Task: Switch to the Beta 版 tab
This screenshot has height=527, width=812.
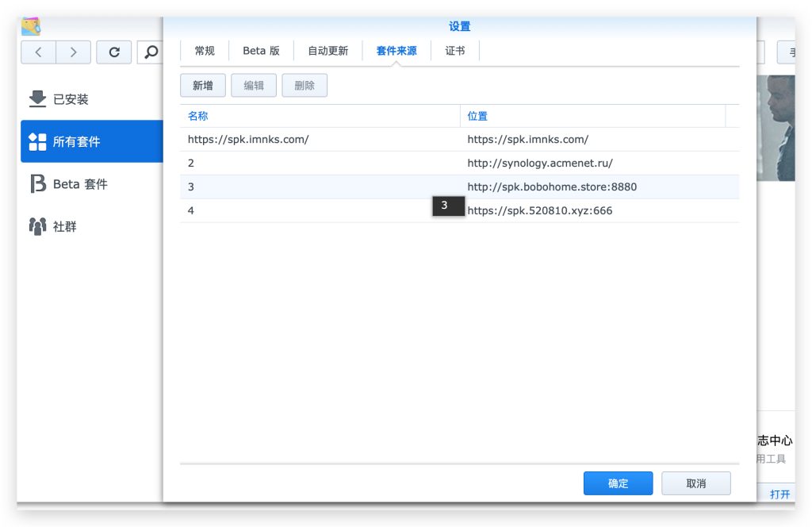Action: click(261, 51)
